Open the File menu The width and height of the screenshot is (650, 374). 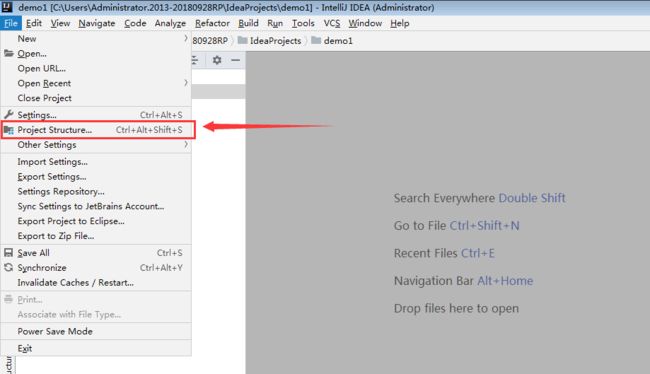click(x=11, y=24)
